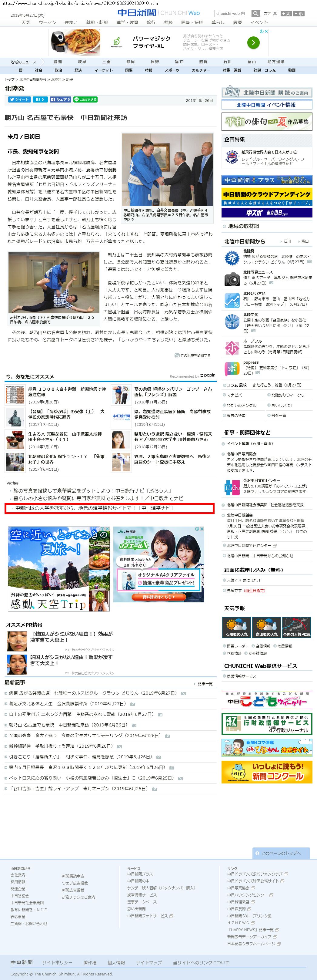Click the トップ breadcrumb link

pyautogui.click(x=9, y=79)
